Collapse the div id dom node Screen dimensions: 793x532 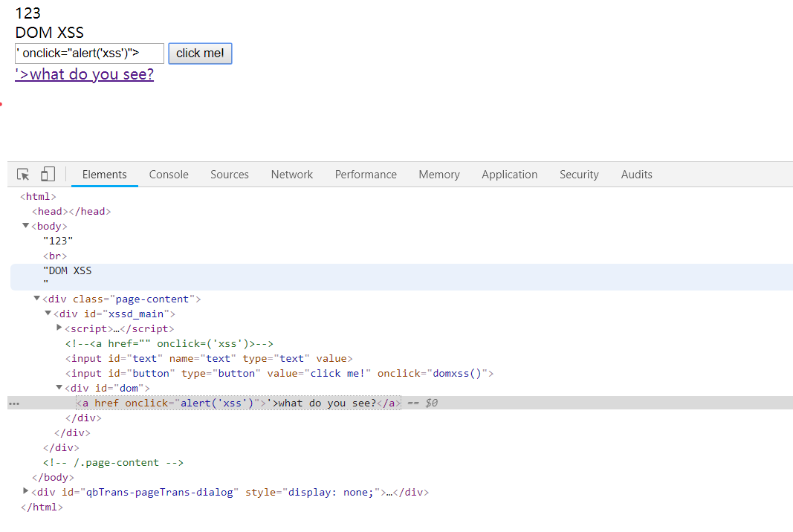[59, 387]
